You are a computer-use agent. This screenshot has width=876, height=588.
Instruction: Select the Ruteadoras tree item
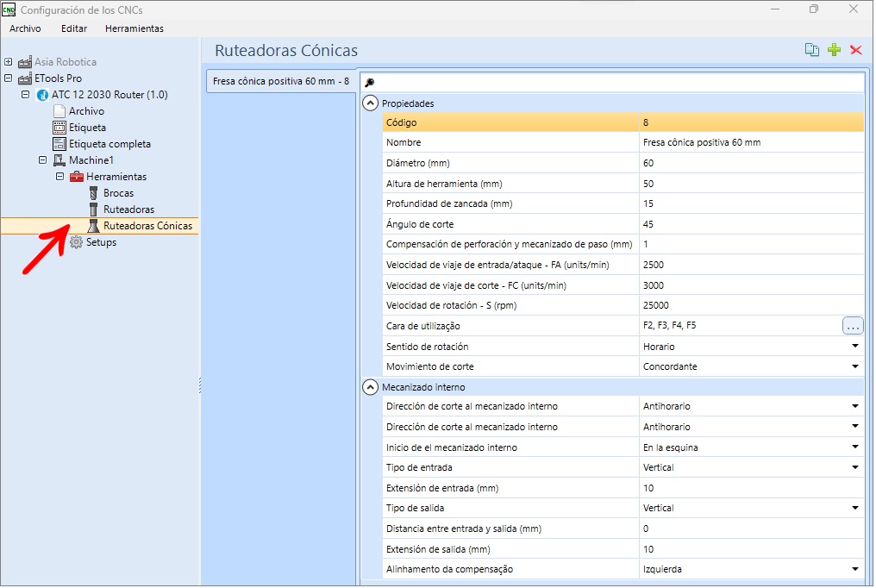129,210
